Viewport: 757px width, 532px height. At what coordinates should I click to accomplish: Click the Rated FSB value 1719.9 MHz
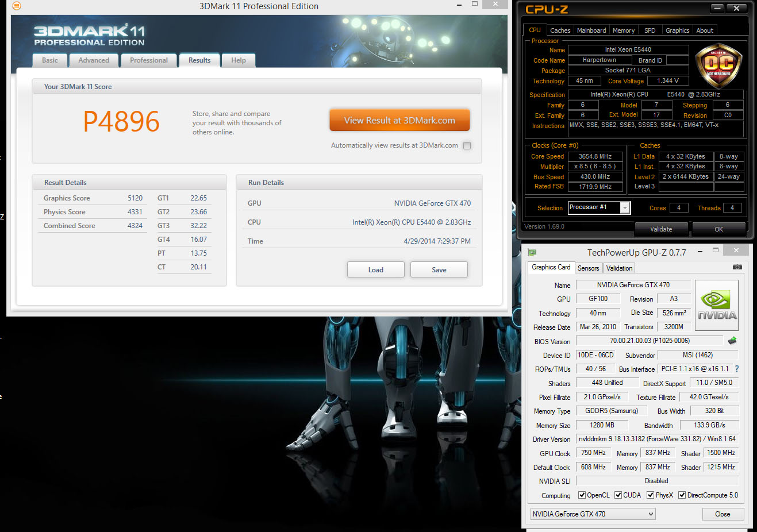595,187
